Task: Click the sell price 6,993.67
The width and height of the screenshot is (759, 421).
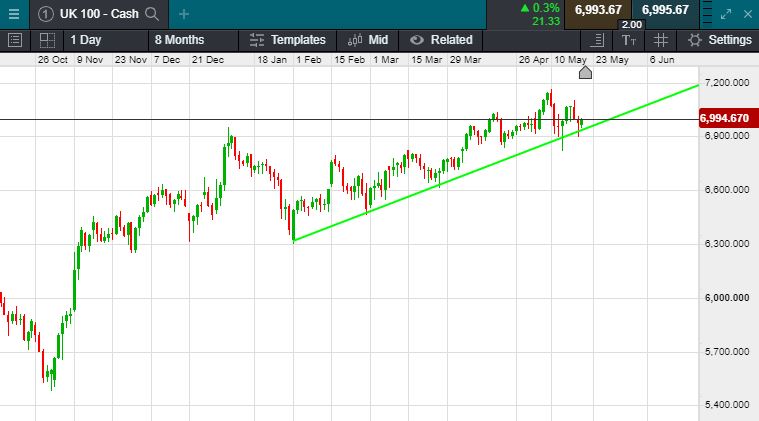Action: (x=597, y=10)
